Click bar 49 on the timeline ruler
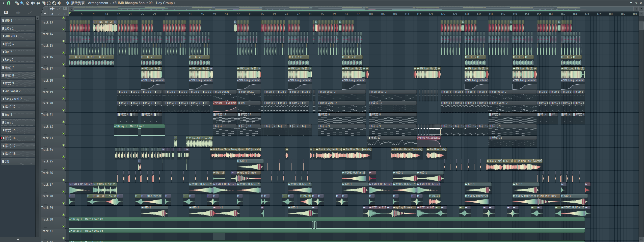The height and width of the screenshot is (242, 644). click(x=214, y=14)
